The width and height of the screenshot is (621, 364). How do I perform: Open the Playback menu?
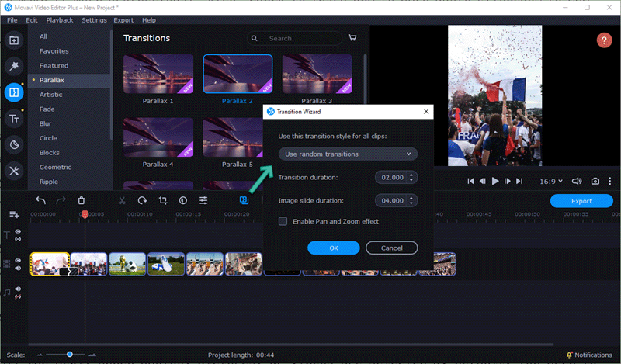(60, 20)
